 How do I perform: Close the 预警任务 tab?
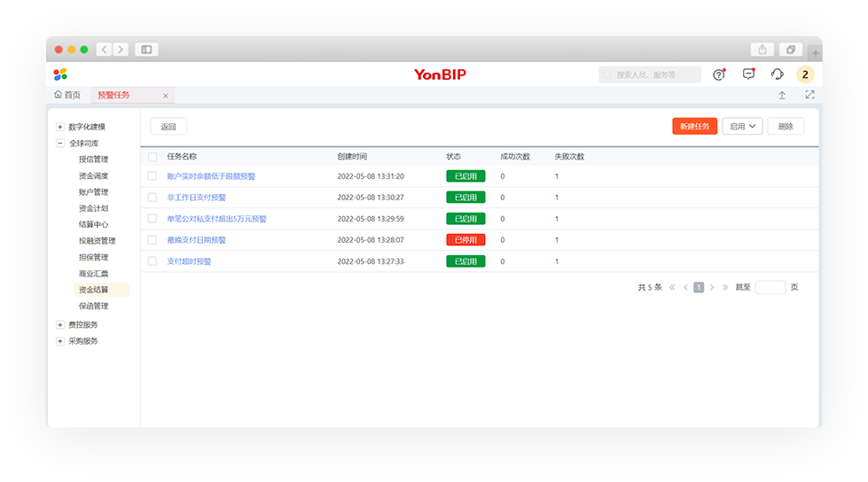(166, 96)
